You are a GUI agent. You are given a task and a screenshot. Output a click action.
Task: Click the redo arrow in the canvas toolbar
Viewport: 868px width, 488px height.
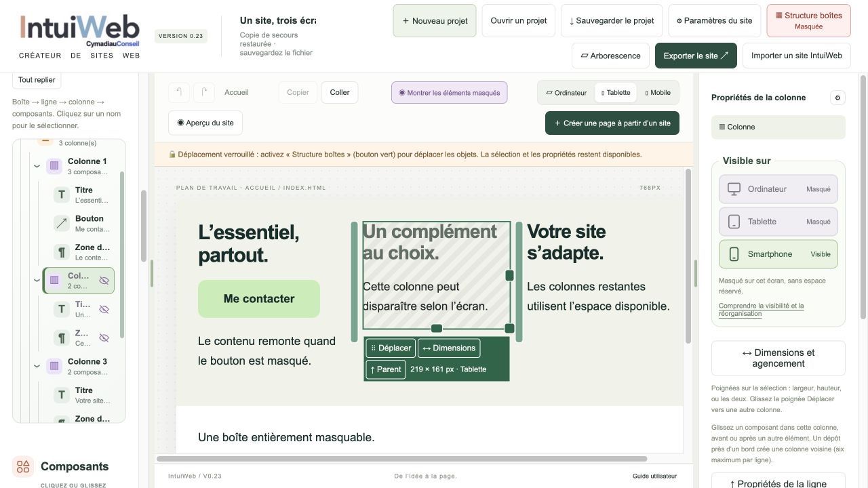[204, 92]
